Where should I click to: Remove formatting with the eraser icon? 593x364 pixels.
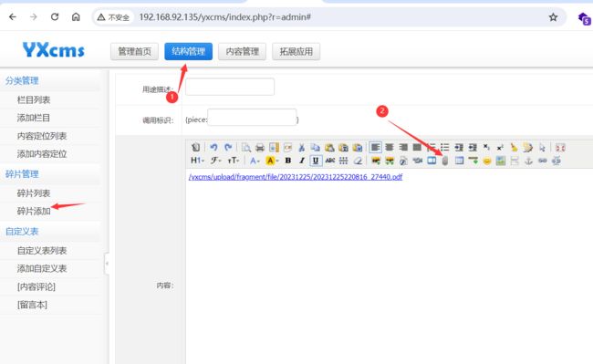point(358,161)
